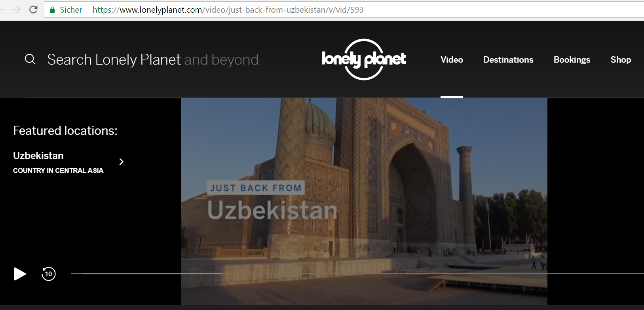Viewport: 644px width, 310px height.
Task: Go to the Lonely Planet logo homepage
Action: click(364, 59)
